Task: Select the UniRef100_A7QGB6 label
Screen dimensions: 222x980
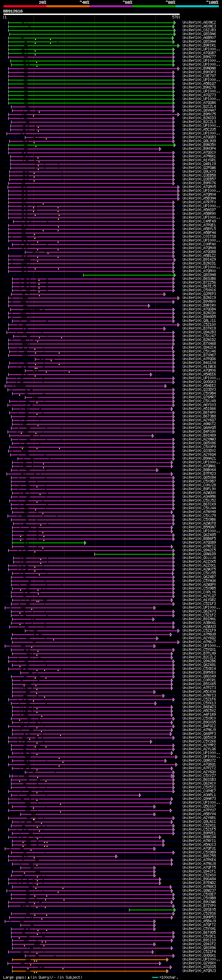Action: (199, 103)
